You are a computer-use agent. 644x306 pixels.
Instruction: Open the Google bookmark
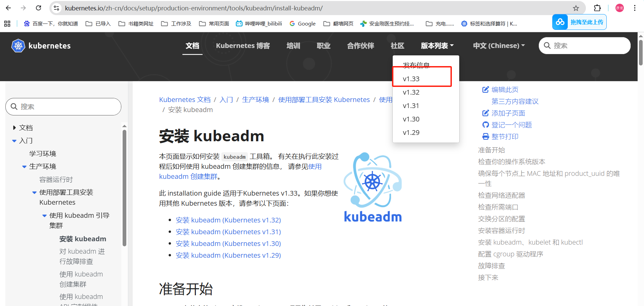click(x=303, y=23)
